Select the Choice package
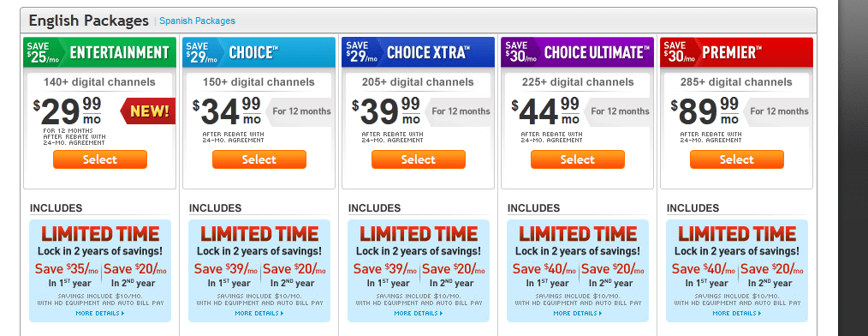This screenshot has height=336, width=868. point(259,159)
